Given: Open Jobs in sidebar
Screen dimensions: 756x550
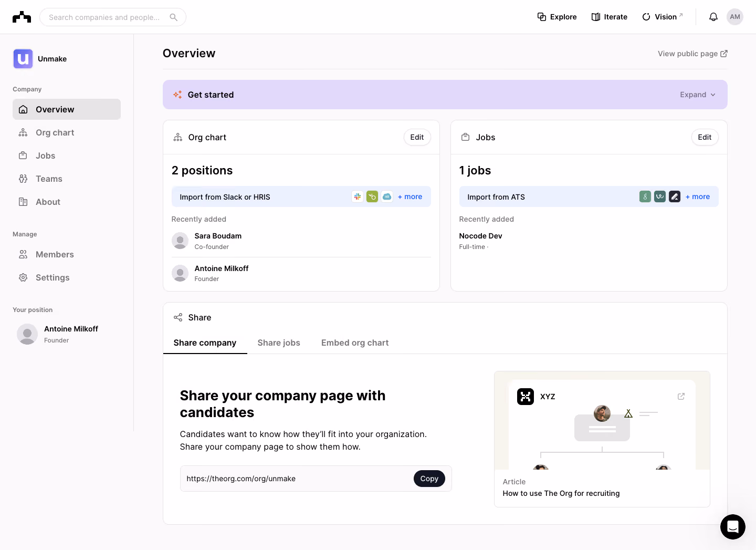Looking at the screenshot, I should click(67, 155).
